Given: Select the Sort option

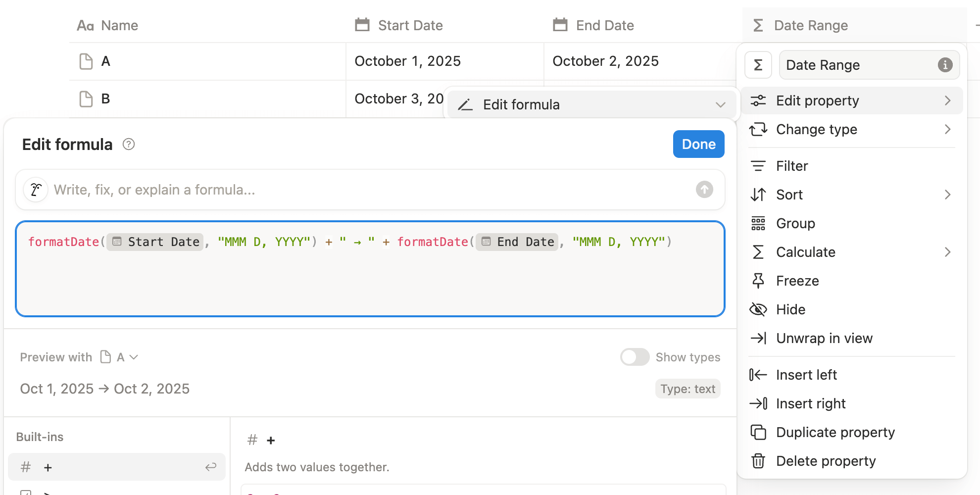Looking at the screenshot, I should pos(788,194).
